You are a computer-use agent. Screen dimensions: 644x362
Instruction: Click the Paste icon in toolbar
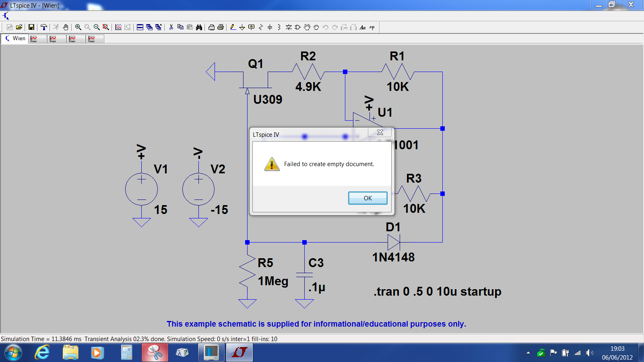190,27
